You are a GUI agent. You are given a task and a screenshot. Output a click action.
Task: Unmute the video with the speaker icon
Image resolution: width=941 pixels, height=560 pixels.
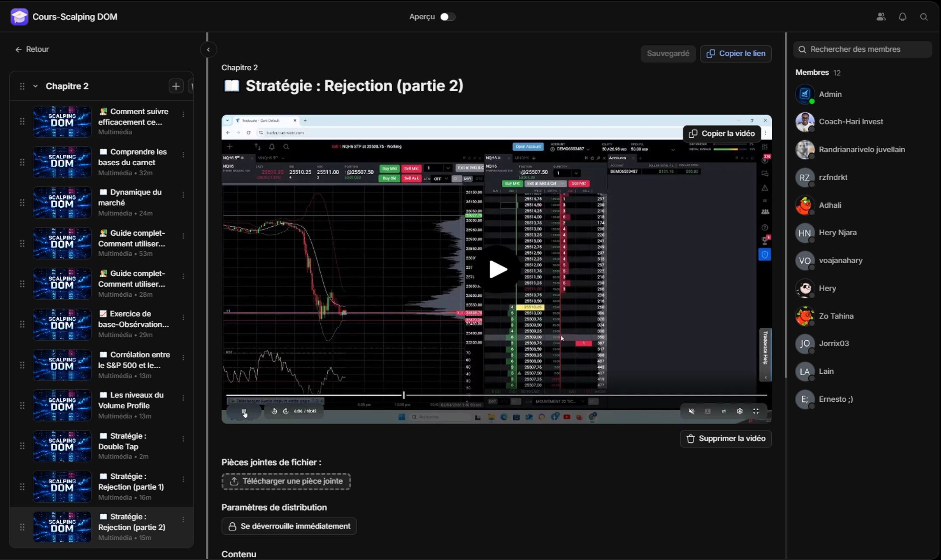pyautogui.click(x=692, y=411)
